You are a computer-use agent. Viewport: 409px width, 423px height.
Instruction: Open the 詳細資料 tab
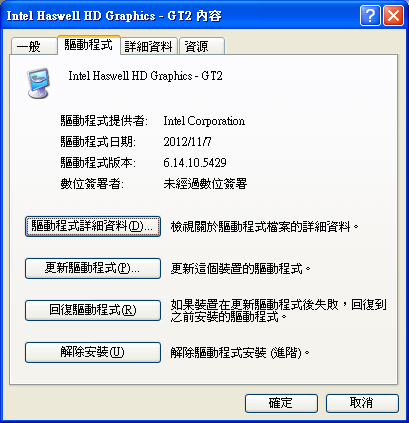[149, 46]
